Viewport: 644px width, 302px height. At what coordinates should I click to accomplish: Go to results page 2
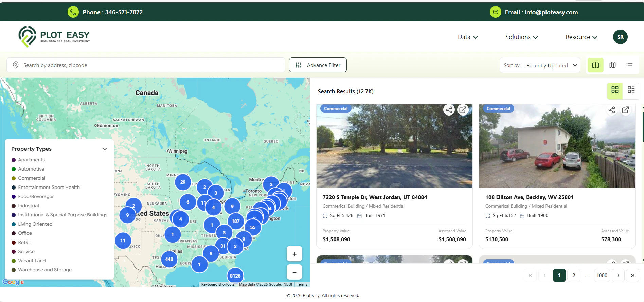[574, 276]
